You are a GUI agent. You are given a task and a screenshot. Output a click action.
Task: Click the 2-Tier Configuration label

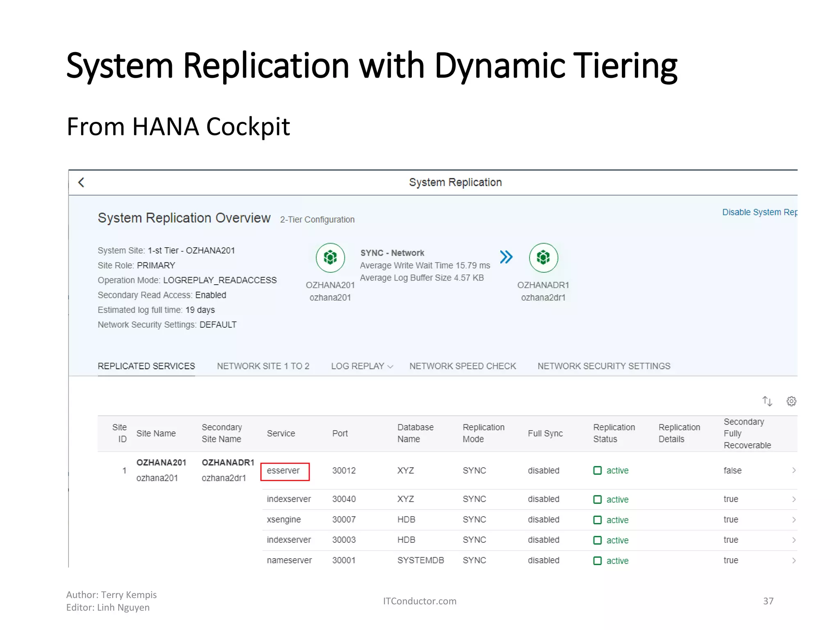click(317, 219)
